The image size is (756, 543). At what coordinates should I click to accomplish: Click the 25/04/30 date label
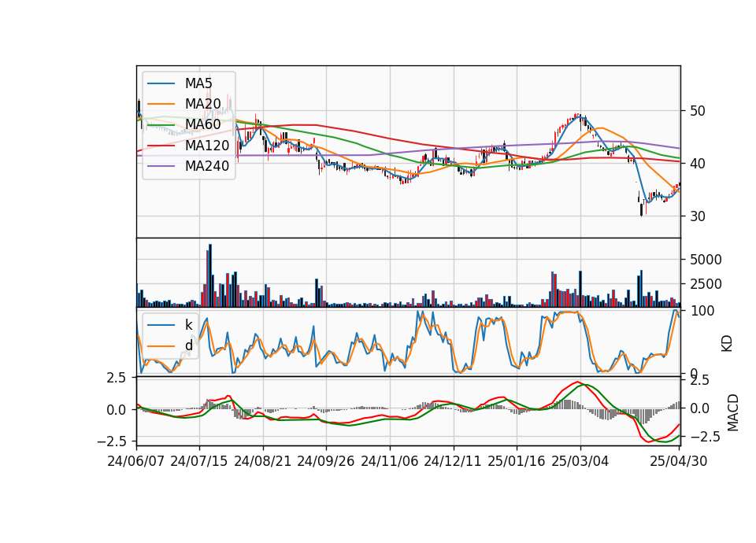[x=678, y=461]
